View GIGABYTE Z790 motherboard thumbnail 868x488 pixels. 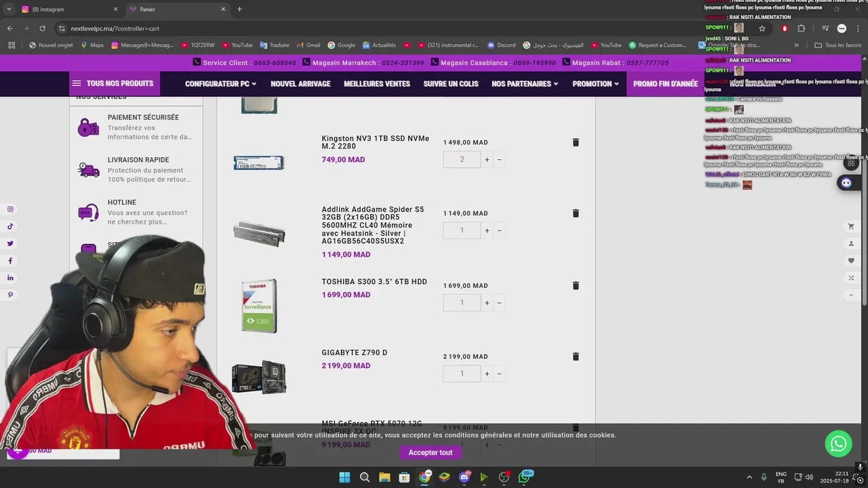pos(259,377)
